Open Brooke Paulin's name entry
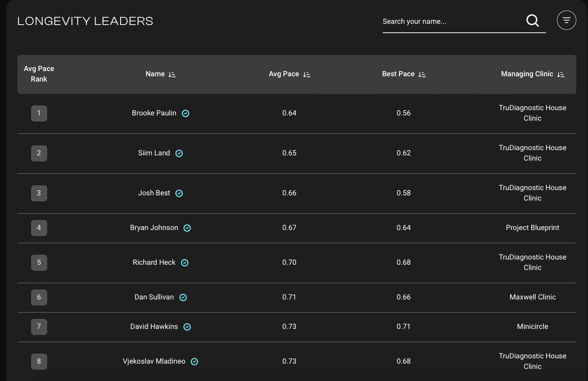This screenshot has height=381, width=588. tap(154, 113)
